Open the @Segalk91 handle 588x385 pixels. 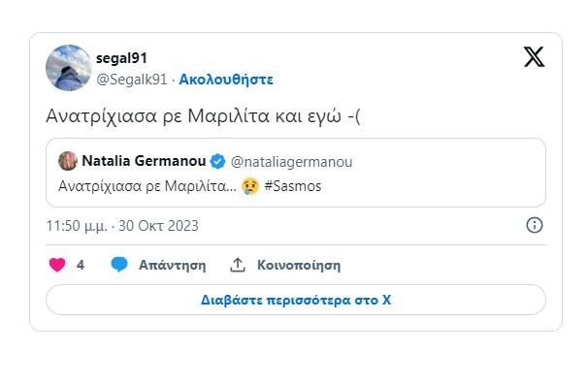[x=132, y=80]
